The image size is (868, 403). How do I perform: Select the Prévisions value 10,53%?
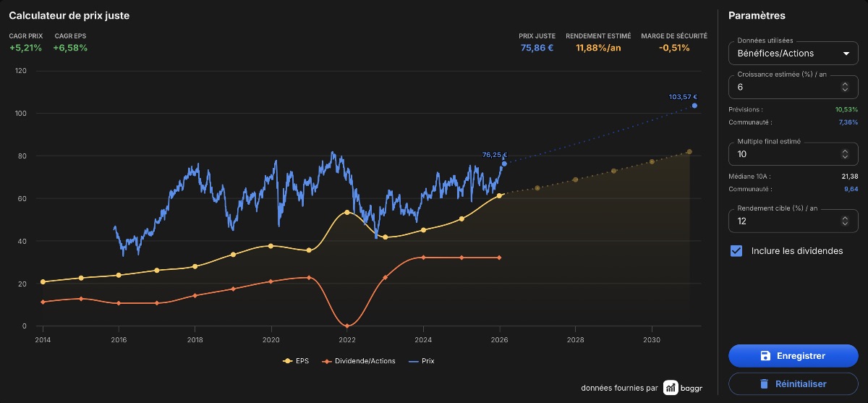(846, 109)
